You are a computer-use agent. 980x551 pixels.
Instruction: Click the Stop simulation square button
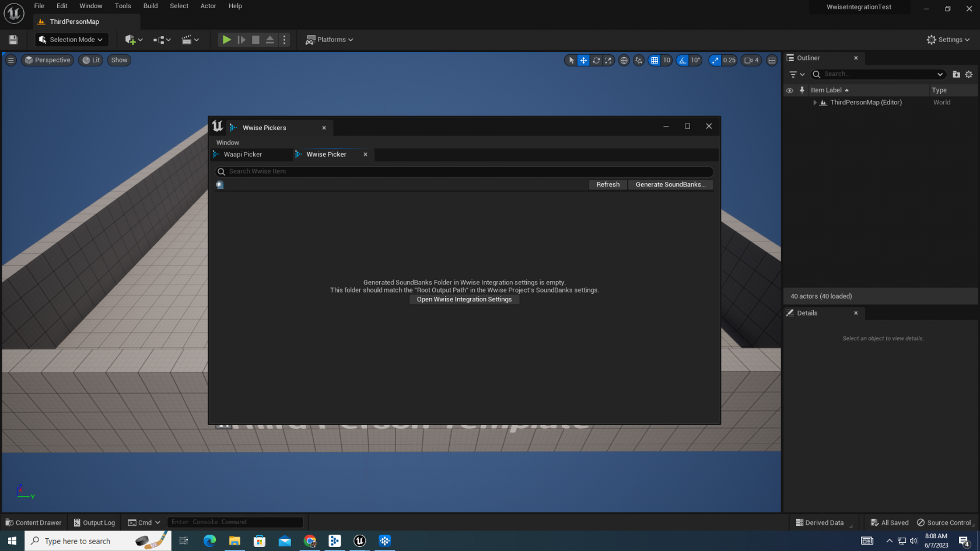[x=256, y=40]
